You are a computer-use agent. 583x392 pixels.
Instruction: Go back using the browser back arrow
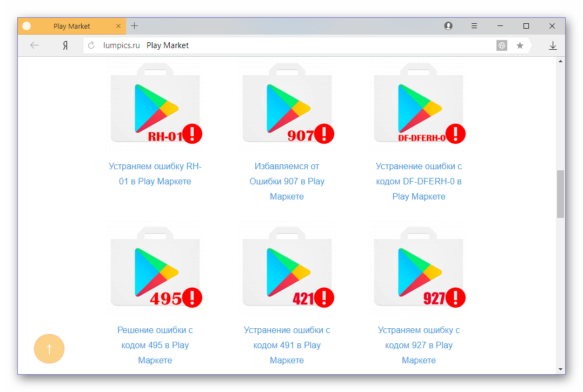[35, 45]
